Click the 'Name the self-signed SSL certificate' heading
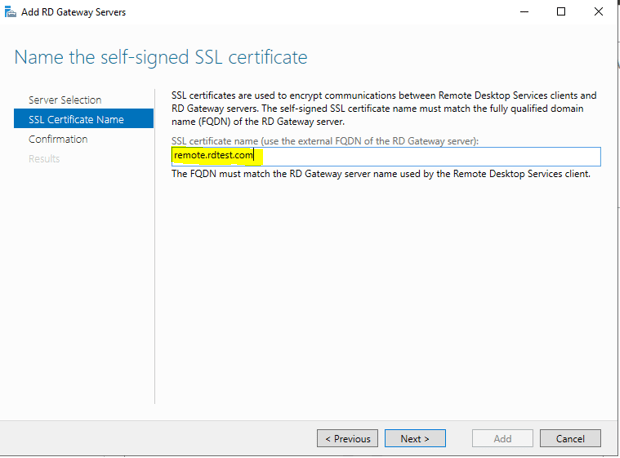620x458 pixels. 160,56
